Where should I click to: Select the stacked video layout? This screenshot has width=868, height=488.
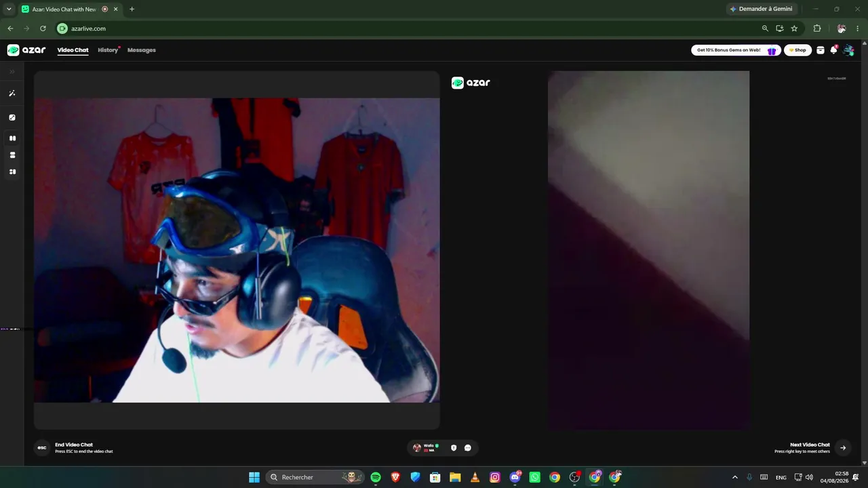coord(12,155)
